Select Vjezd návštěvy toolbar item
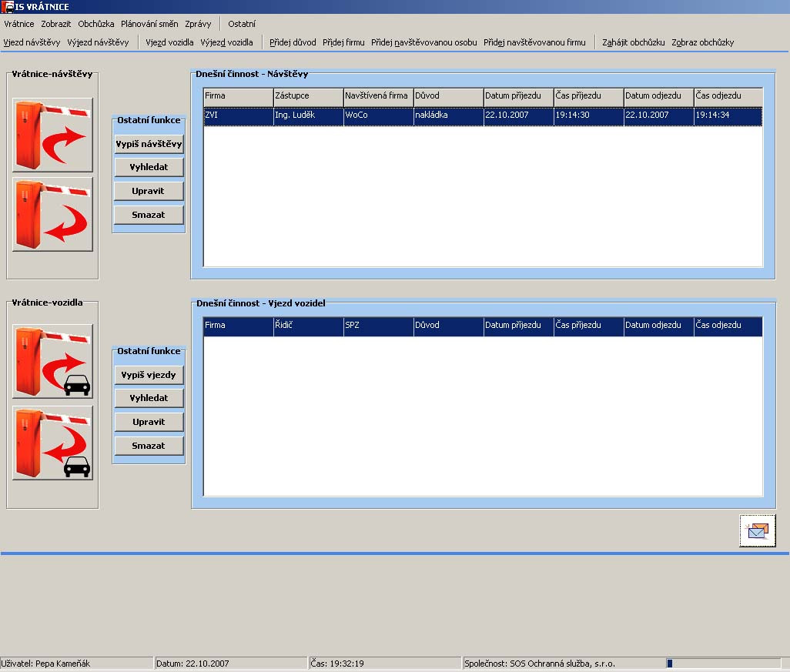The image size is (790, 672). click(32, 42)
